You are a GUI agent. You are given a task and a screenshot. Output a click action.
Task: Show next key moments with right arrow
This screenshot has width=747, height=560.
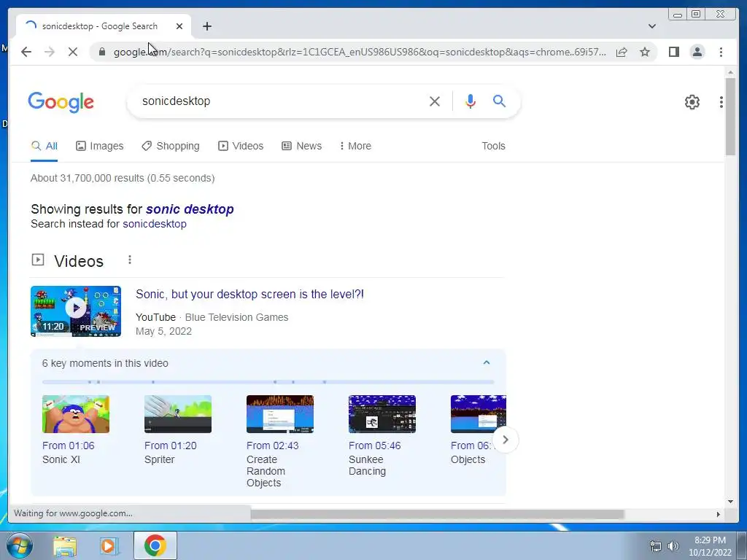coord(506,440)
